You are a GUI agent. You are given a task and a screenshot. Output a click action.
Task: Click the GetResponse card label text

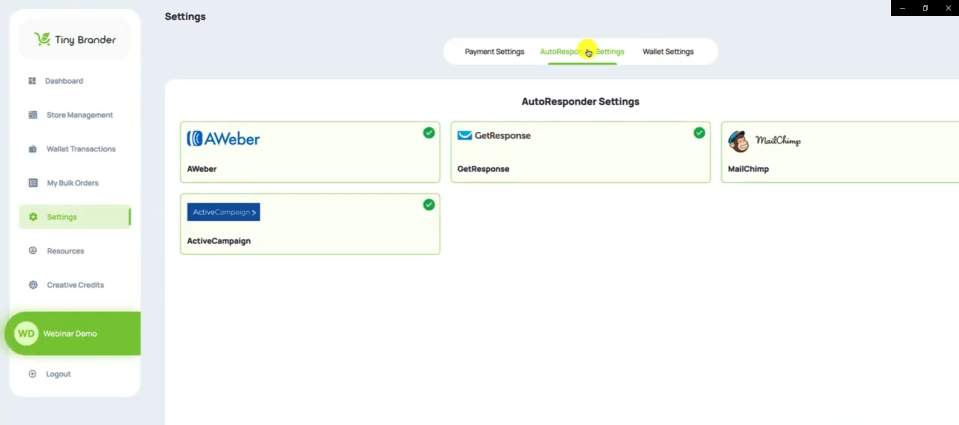(x=483, y=169)
